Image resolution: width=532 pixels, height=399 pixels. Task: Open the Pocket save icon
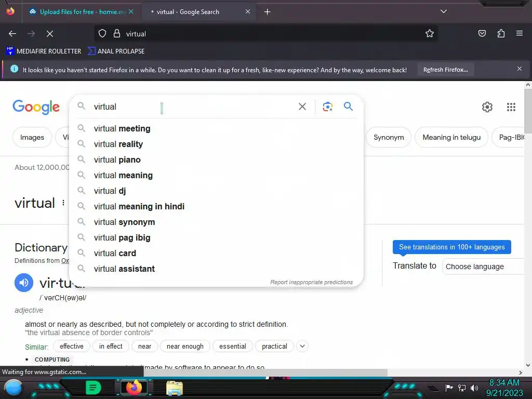click(x=482, y=34)
